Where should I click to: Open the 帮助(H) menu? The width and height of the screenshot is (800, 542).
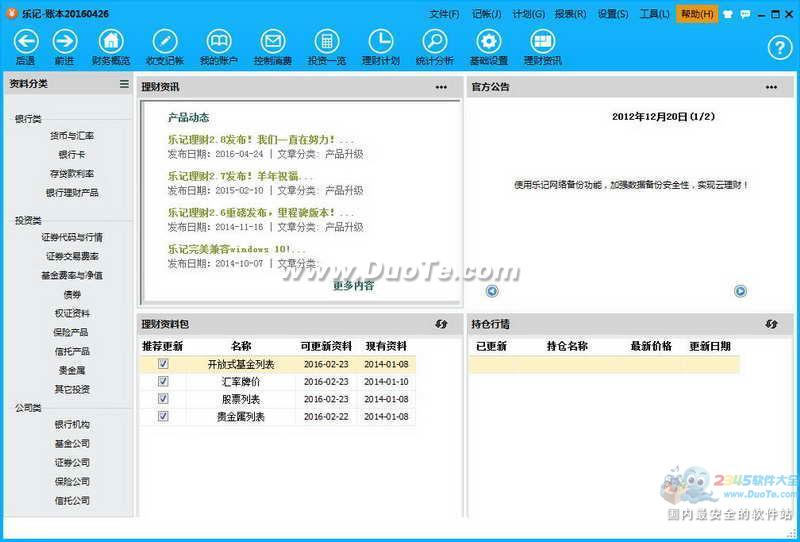coord(697,14)
